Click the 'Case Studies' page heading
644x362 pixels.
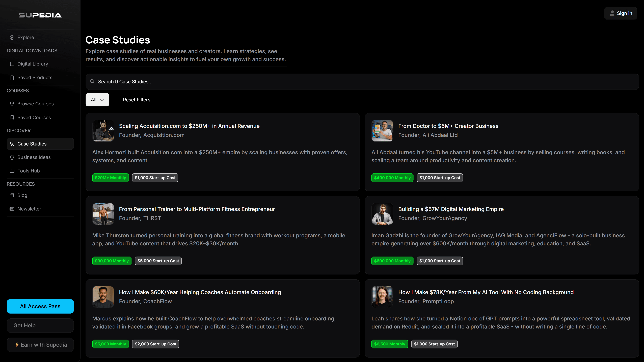pos(118,40)
